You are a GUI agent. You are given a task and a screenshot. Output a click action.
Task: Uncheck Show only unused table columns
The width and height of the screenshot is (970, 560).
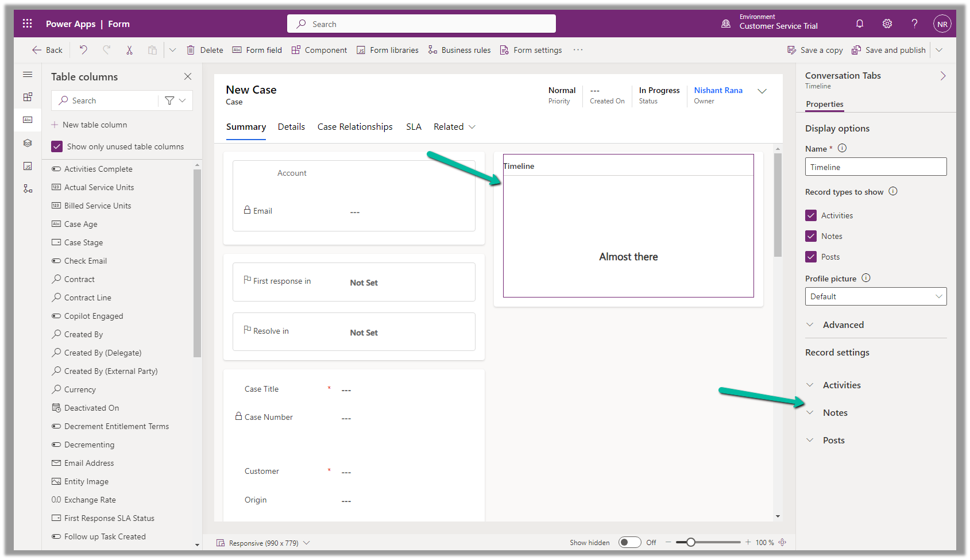point(57,146)
